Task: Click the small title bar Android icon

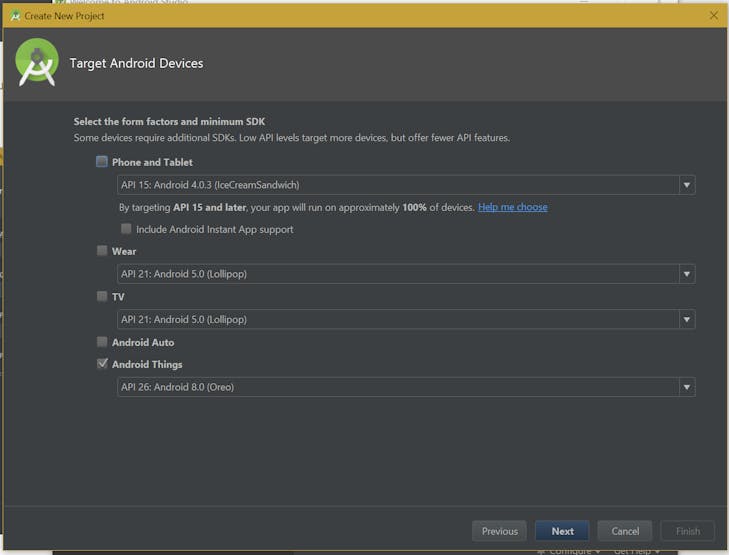Action: pos(15,16)
